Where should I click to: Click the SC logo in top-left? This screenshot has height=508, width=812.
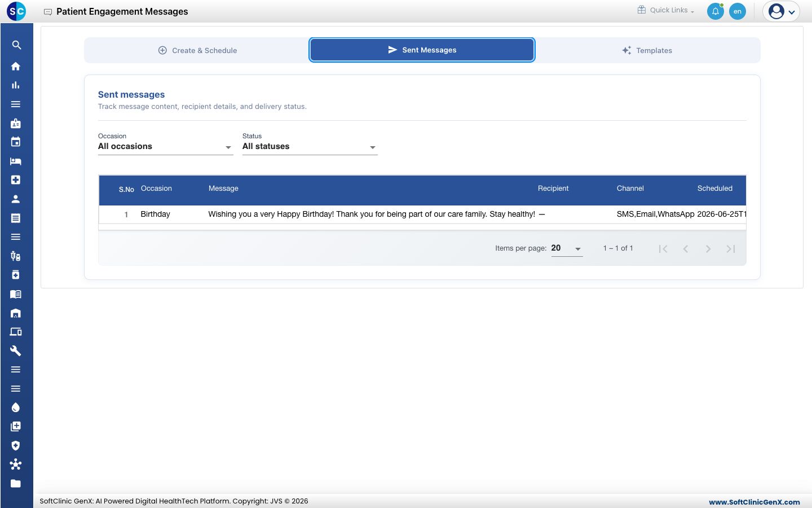[x=16, y=11]
